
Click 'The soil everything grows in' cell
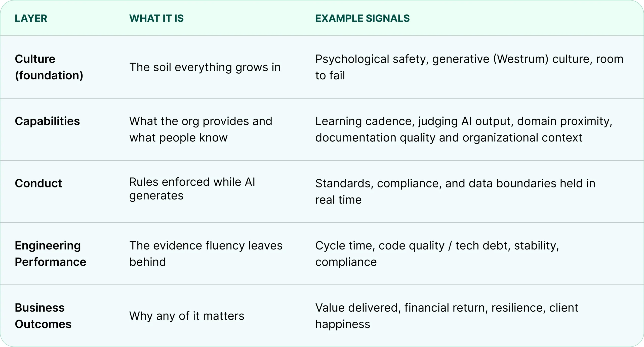205,67
